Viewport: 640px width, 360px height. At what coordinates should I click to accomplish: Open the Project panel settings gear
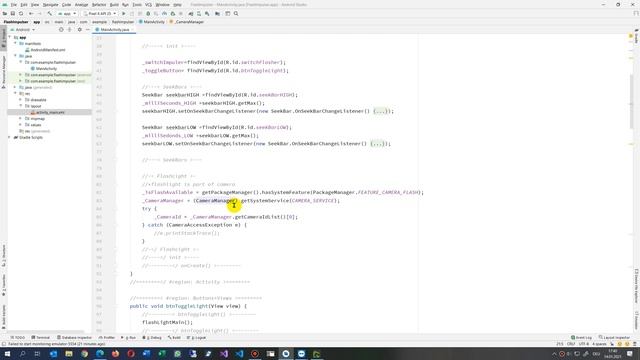tap(80, 30)
